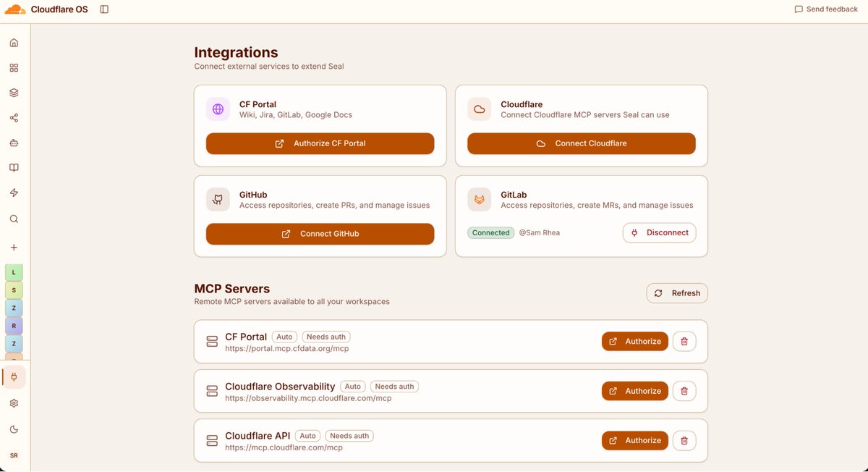Collapse the sidebar with the panel toggle icon

(x=104, y=9)
